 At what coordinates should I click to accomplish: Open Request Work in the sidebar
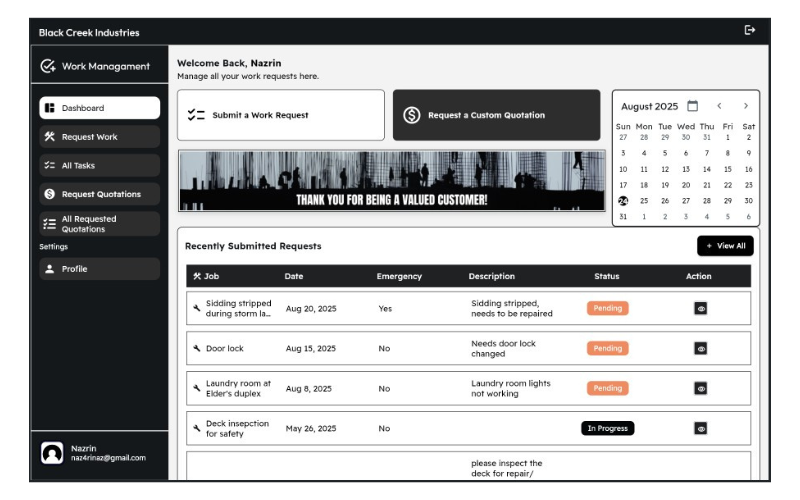coord(99,137)
